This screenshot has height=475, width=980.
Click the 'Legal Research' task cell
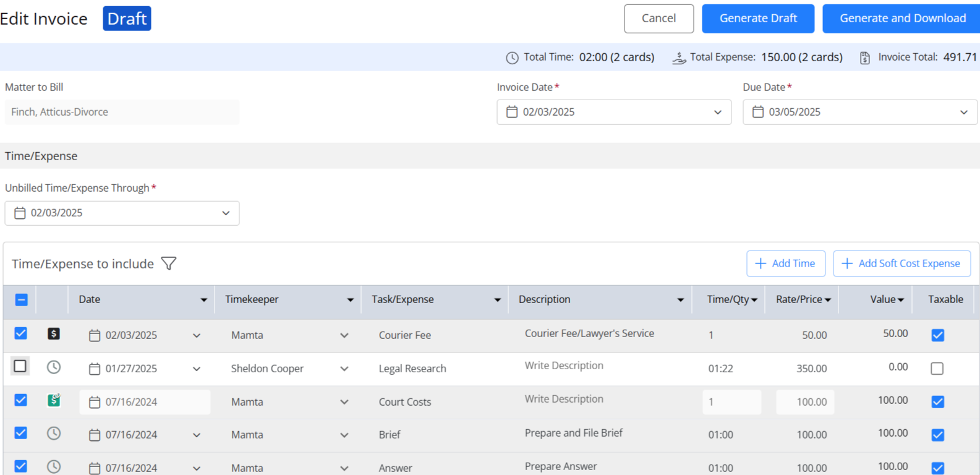coord(412,369)
